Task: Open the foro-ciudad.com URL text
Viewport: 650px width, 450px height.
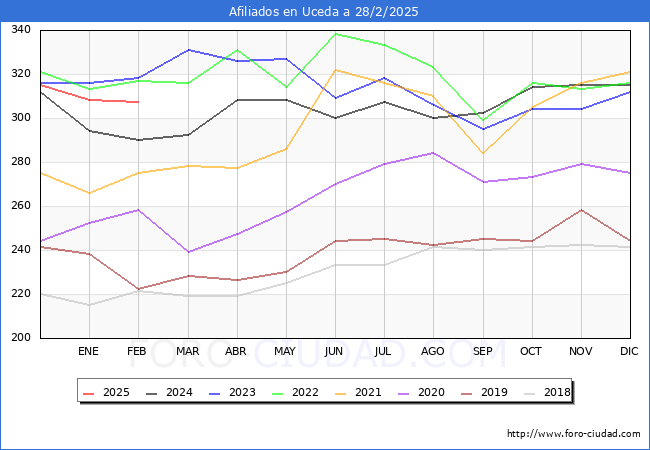Action: (574, 434)
